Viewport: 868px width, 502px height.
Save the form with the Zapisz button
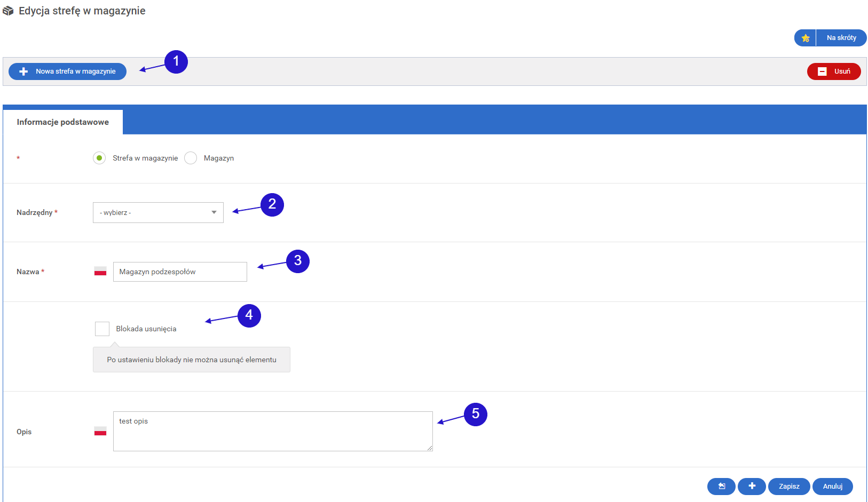pyautogui.click(x=788, y=486)
